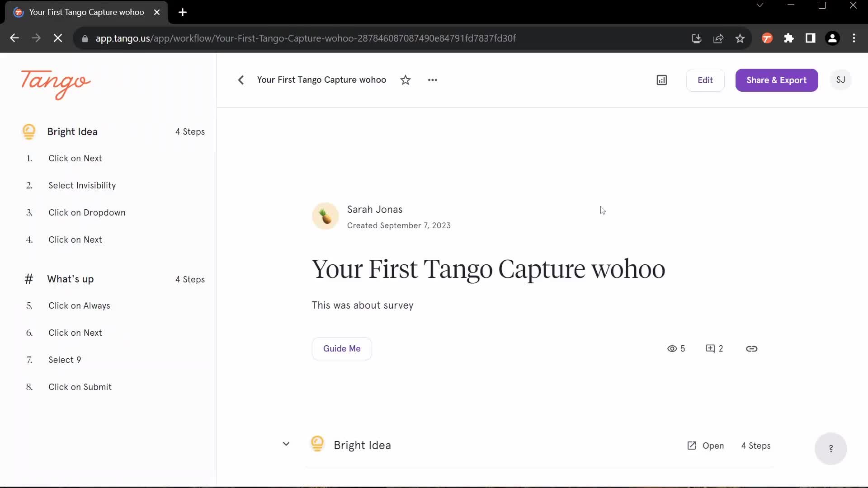The image size is (868, 488).
Task: Collapse the Bright Idea section chevron
Action: tap(286, 444)
